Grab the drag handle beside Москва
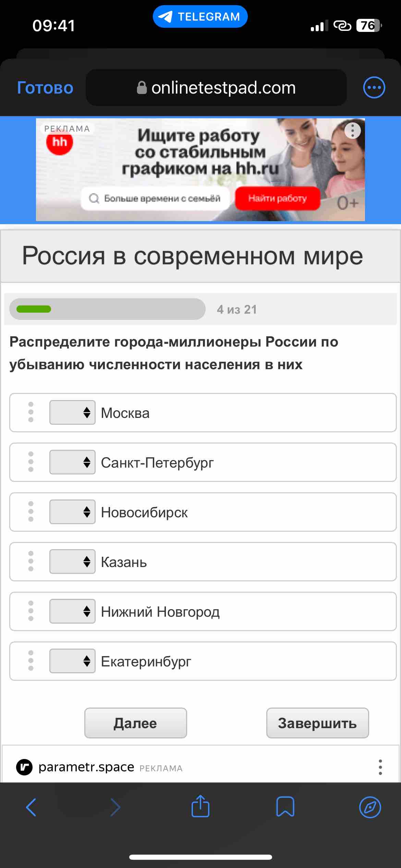Screen dimensions: 401x868 (x=31, y=412)
